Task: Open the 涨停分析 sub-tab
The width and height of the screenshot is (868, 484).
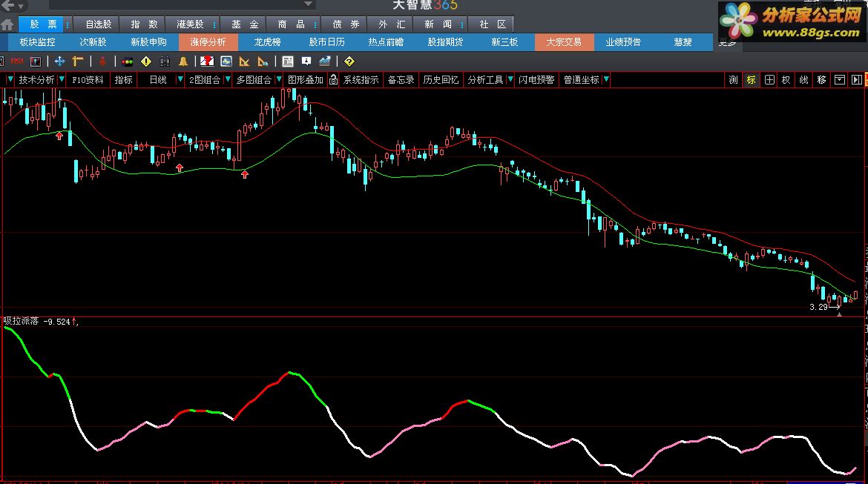Action: click(208, 42)
